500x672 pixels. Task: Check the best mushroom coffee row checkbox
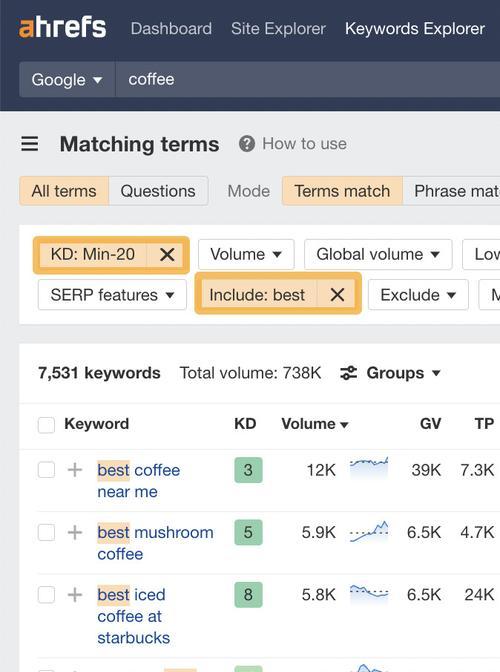coord(46,532)
